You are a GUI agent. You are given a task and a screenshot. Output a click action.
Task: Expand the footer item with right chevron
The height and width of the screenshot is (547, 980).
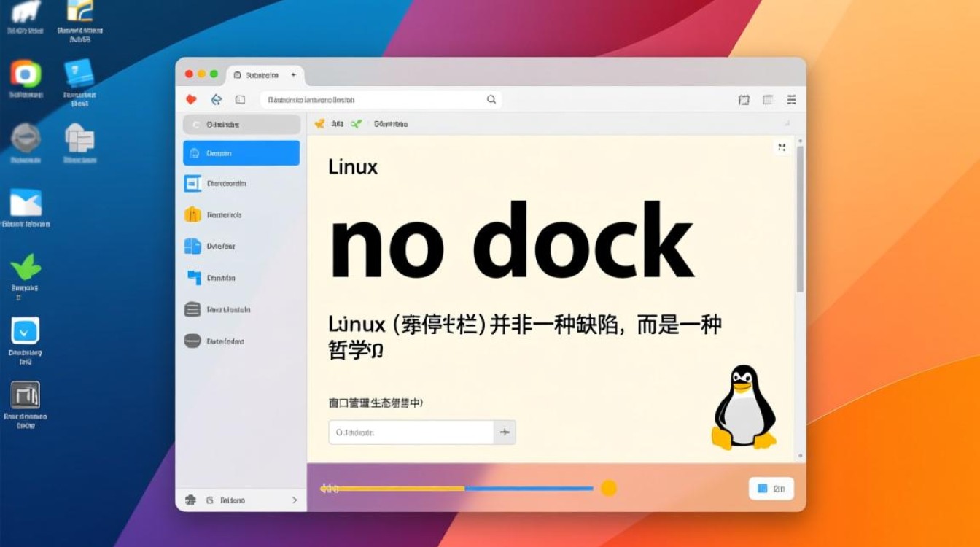(295, 500)
